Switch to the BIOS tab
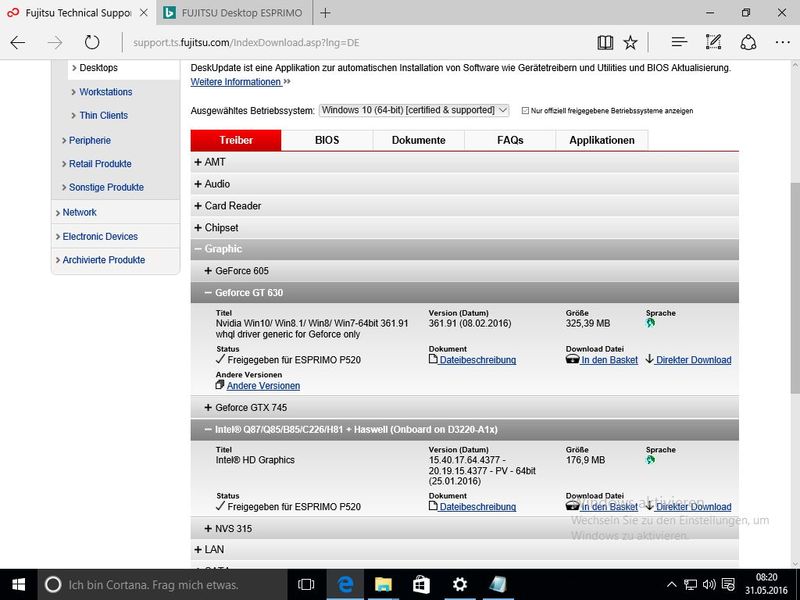The width and height of the screenshot is (800, 600). [x=327, y=140]
